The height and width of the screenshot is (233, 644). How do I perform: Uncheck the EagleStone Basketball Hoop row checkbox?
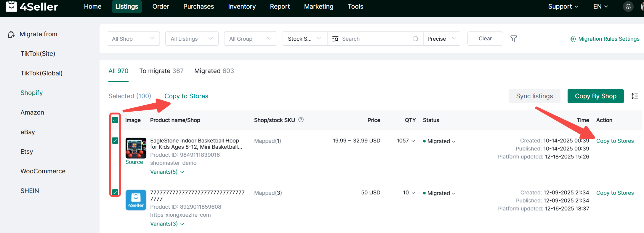point(115,141)
